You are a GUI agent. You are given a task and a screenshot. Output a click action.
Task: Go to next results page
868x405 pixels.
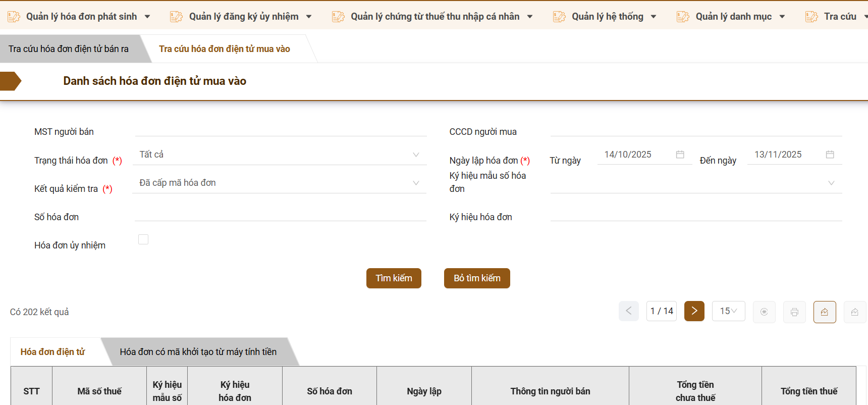(x=694, y=311)
